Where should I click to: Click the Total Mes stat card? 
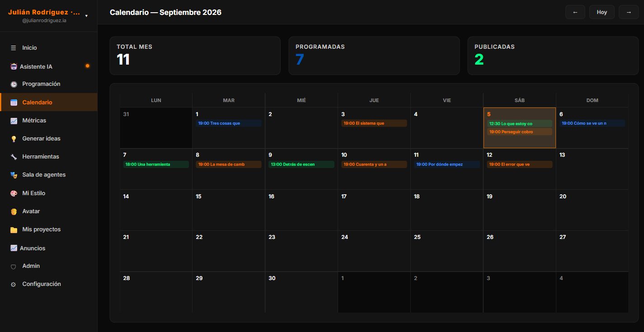tap(195, 56)
